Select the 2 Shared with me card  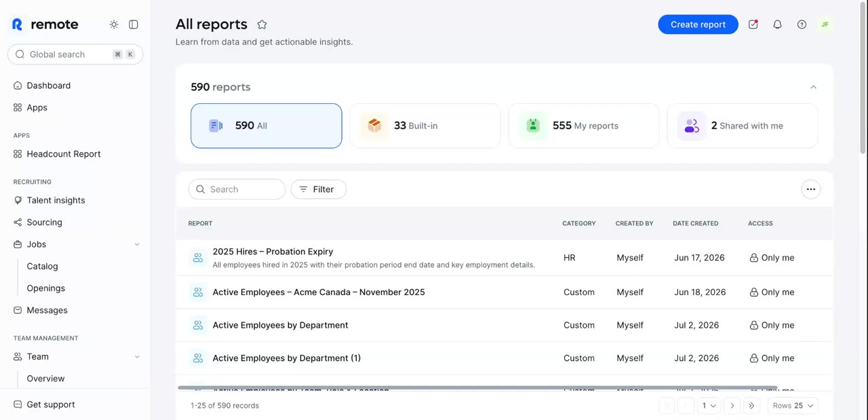743,126
